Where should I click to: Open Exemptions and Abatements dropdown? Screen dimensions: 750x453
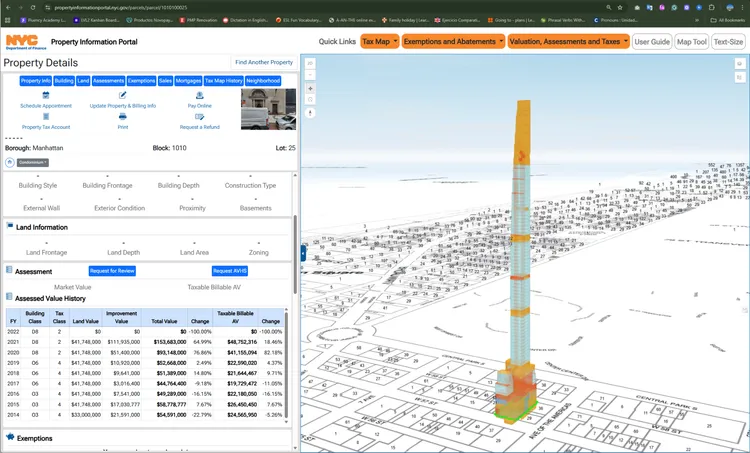coord(453,41)
